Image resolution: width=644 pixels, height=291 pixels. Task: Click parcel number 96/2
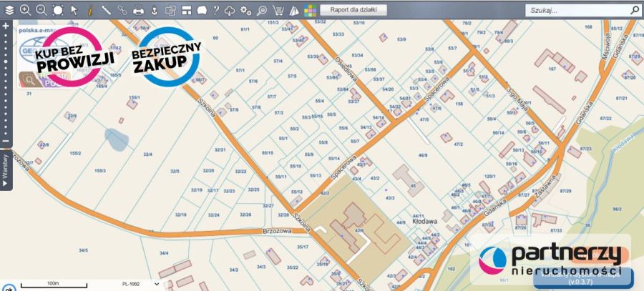coord(618,209)
